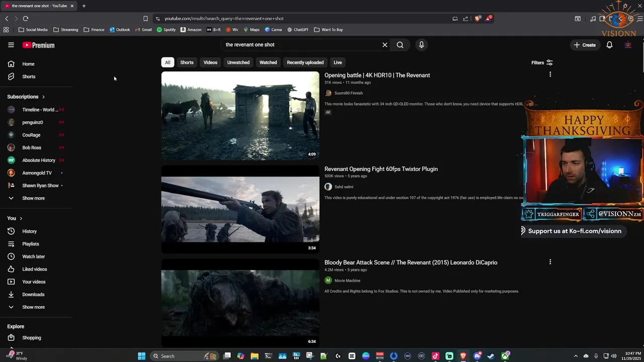Expand the You section
Screen dimensions: 644x362
[15, 218]
